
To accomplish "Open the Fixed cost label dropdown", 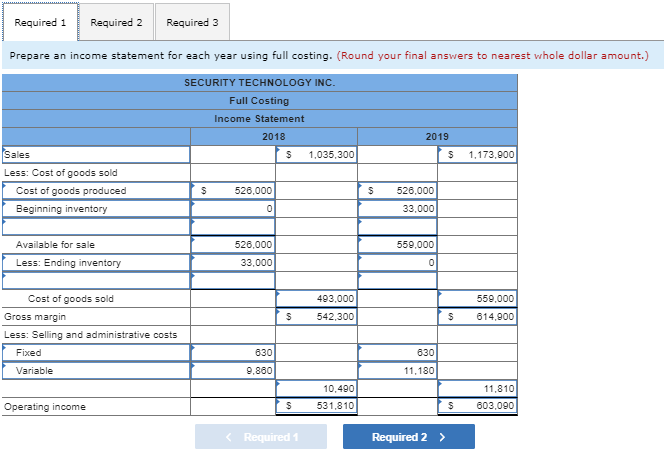I will point(96,352).
